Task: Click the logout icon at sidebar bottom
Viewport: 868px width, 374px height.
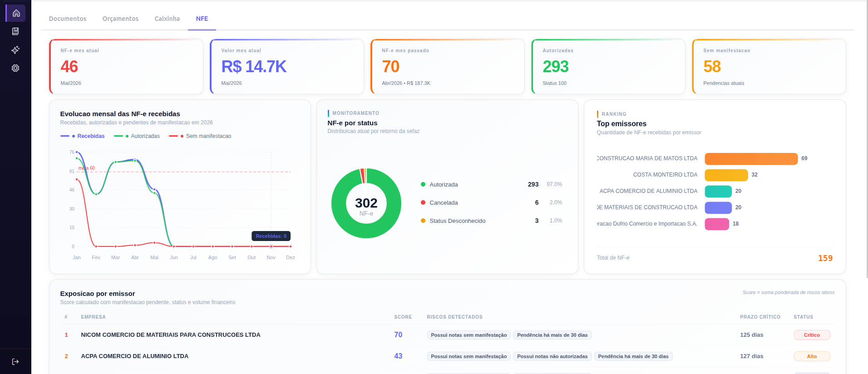Action: pyautogui.click(x=15, y=362)
